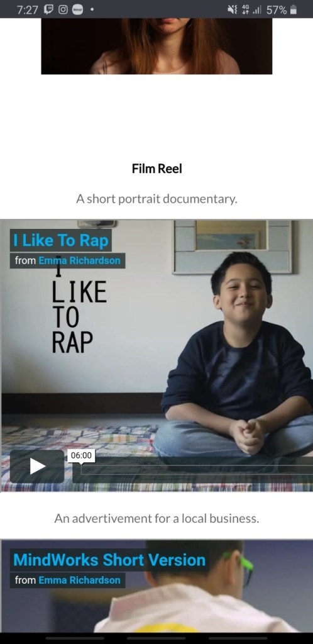Viewport: 313px width, 644px height.
Task: Tap the woman portrait image at top
Action: pyautogui.click(x=156, y=46)
